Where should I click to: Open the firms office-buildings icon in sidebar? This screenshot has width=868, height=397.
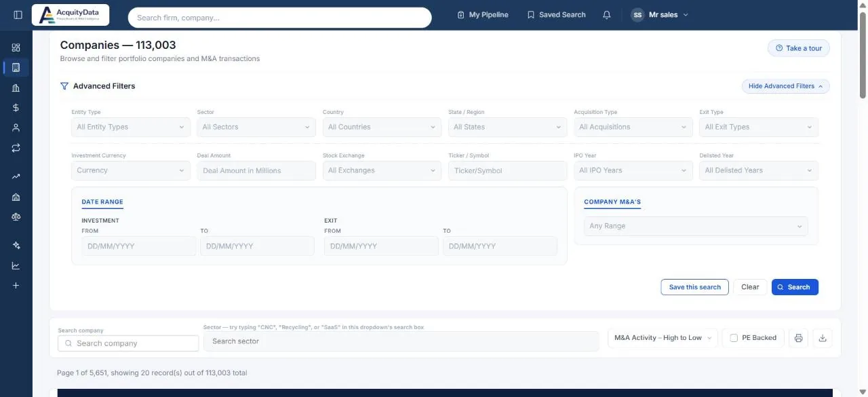[x=16, y=88]
